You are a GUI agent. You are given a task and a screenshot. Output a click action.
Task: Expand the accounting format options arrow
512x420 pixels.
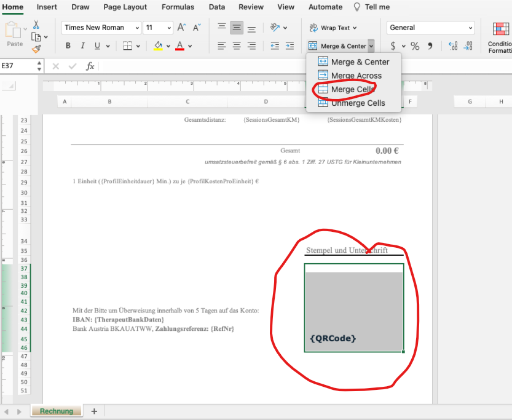tap(404, 46)
